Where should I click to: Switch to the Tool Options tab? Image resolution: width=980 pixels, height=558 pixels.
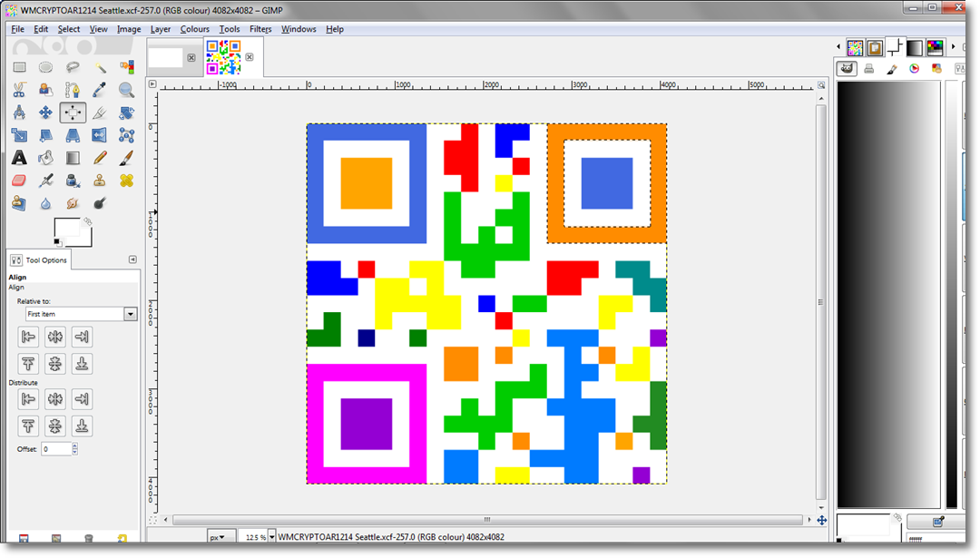coord(39,259)
